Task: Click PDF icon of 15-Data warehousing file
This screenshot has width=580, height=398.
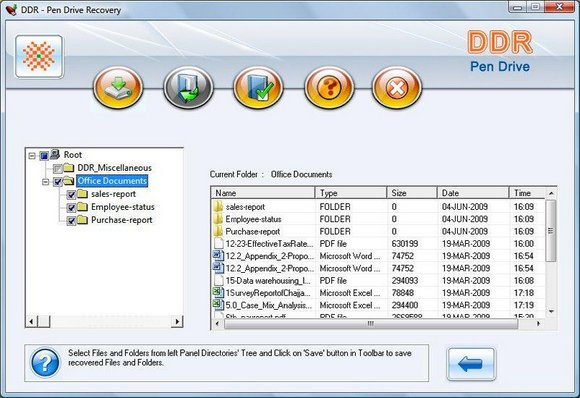Action: (x=219, y=280)
